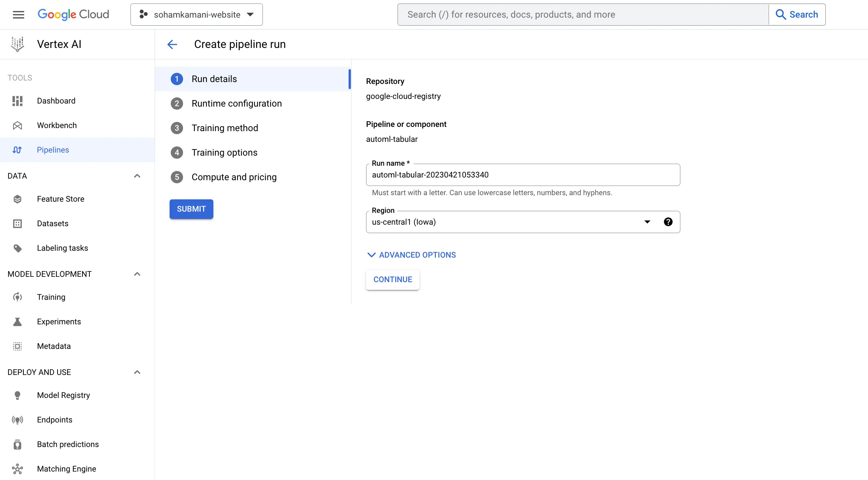Screen dimensions: 868x480
Task: Collapse the Deploy and Use section
Action: 137,372
